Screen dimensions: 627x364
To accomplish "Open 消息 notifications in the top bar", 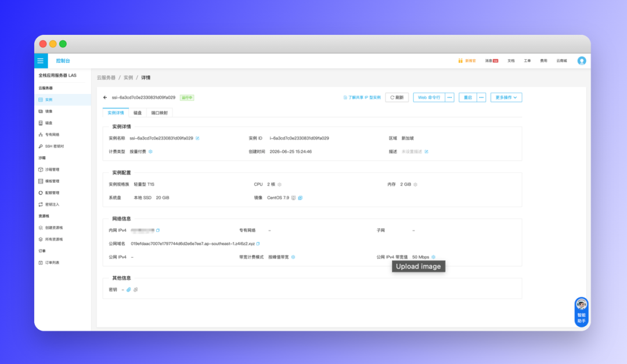I will click(x=492, y=61).
